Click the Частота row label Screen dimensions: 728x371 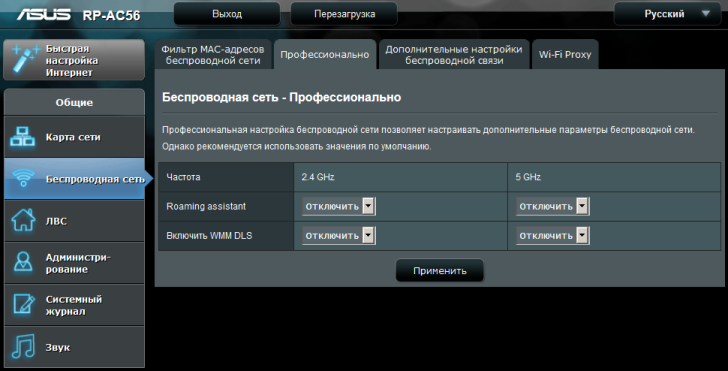point(183,177)
